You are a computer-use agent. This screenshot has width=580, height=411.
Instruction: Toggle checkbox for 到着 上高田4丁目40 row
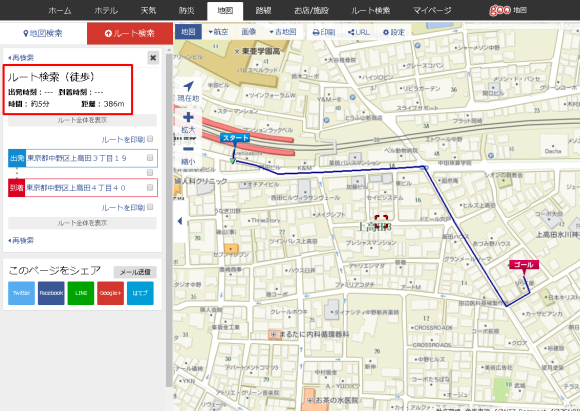coord(150,188)
